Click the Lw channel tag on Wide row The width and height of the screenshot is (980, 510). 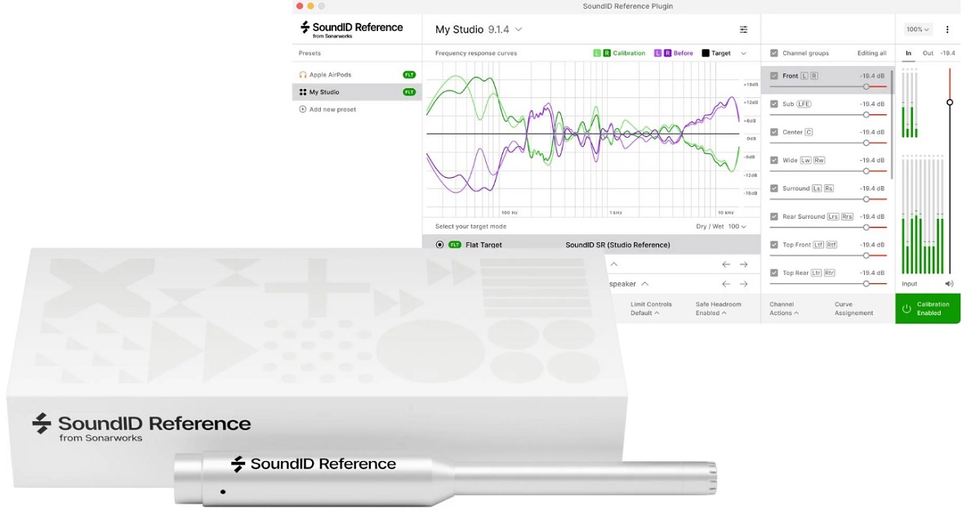click(x=805, y=161)
